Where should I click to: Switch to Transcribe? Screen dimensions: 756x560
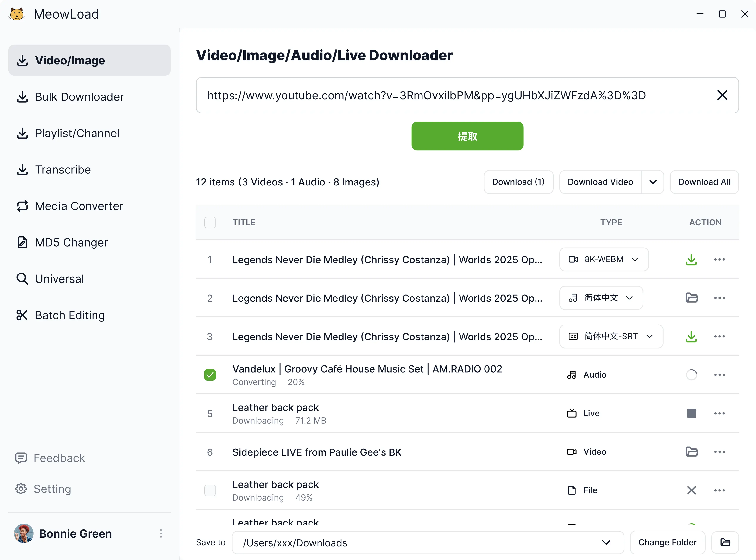pyautogui.click(x=89, y=170)
